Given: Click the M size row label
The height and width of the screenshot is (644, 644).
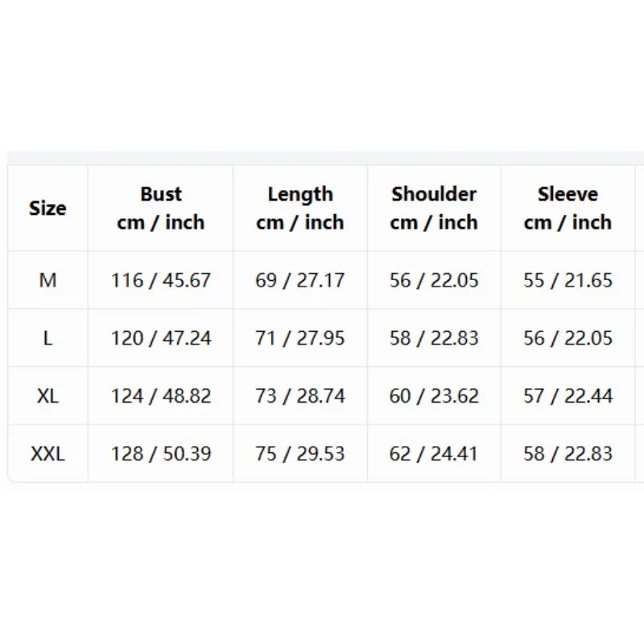Looking at the screenshot, I should click(x=47, y=280).
